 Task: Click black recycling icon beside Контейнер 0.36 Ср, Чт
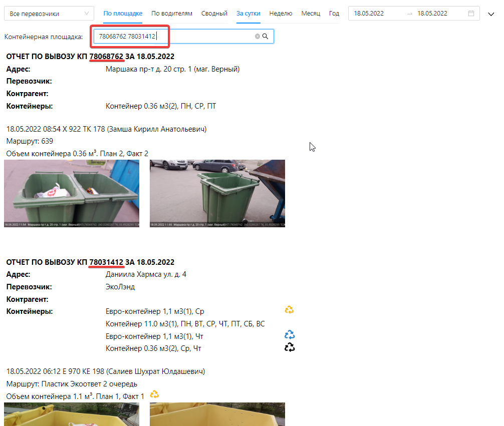click(x=290, y=347)
